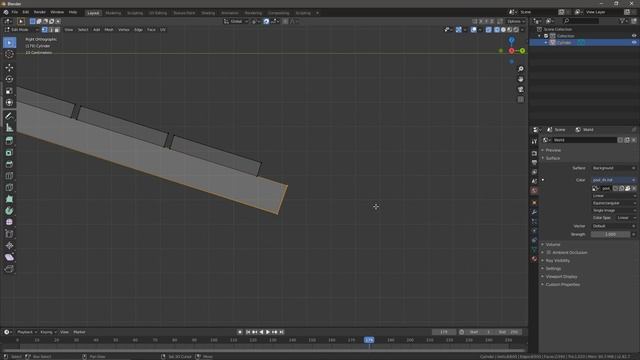Adjust the Strength value slider

click(611, 235)
